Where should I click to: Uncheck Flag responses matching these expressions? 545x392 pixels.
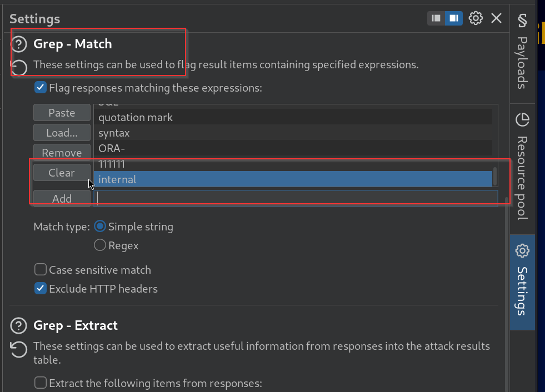[x=40, y=88]
